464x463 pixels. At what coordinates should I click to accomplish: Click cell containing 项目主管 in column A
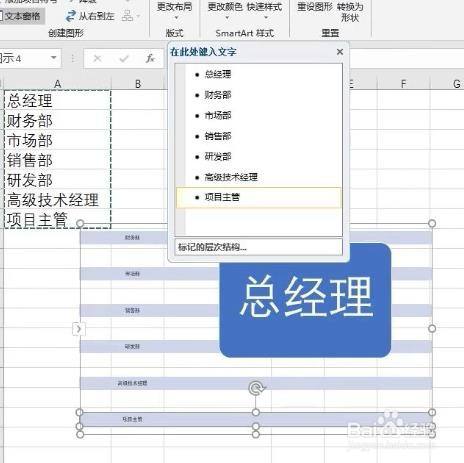pos(57,219)
